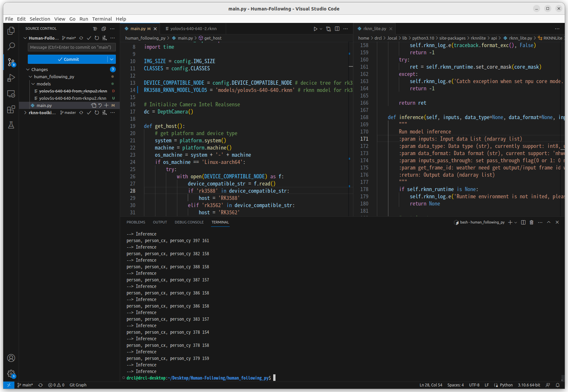Open notifications bell in status bar

[558, 385]
